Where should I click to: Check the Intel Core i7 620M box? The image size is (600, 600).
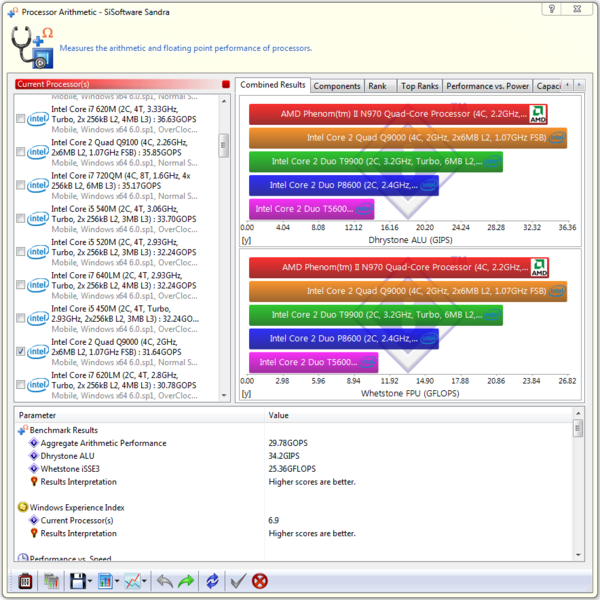coord(21,119)
